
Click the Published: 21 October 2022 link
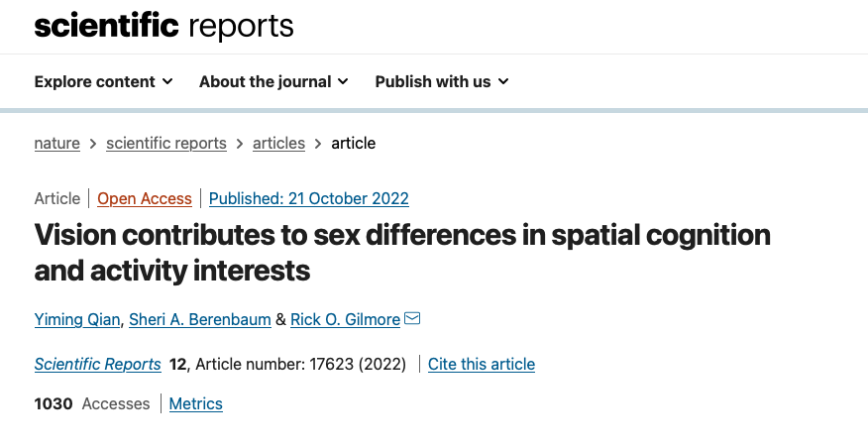click(x=309, y=198)
